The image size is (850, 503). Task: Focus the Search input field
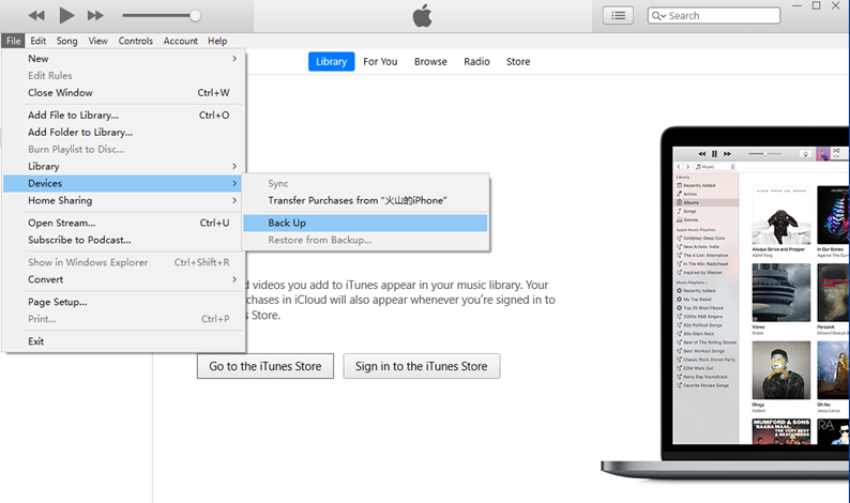714,16
